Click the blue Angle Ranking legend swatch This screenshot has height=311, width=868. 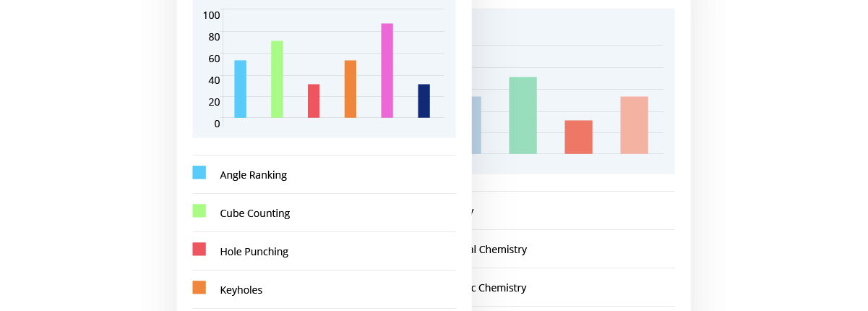pos(199,173)
